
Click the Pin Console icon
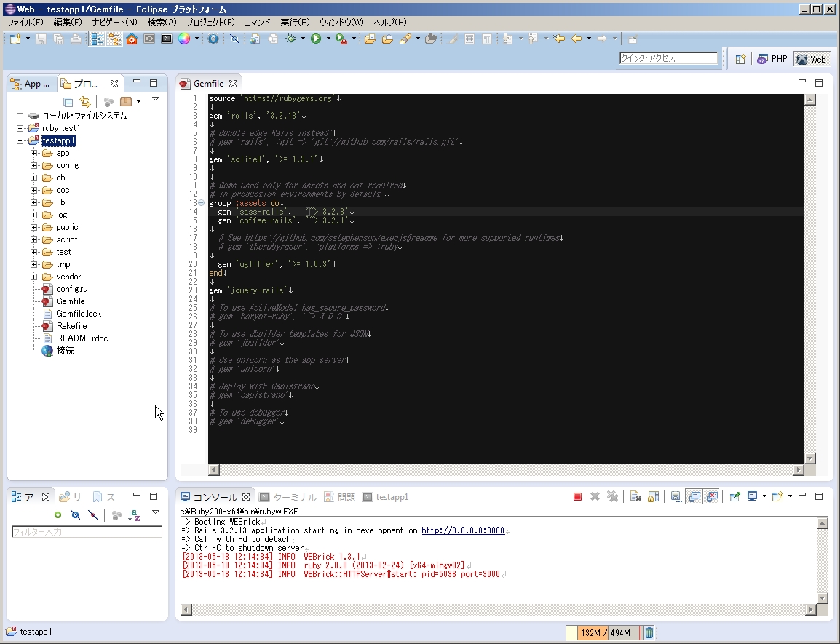click(x=734, y=497)
